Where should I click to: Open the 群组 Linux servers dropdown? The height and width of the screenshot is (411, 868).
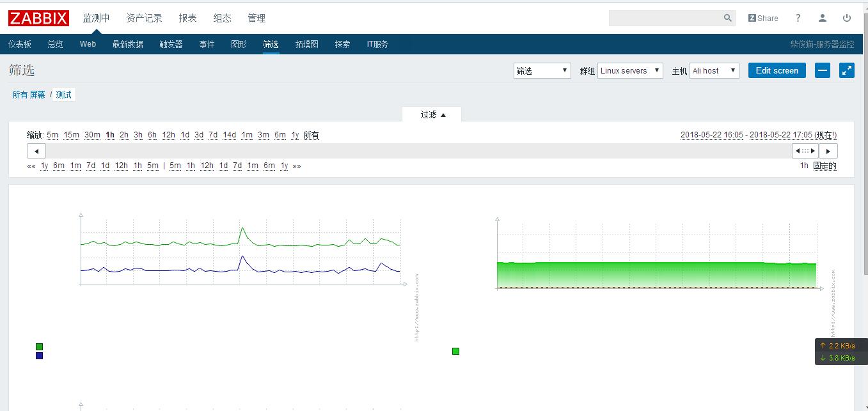click(630, 71)
